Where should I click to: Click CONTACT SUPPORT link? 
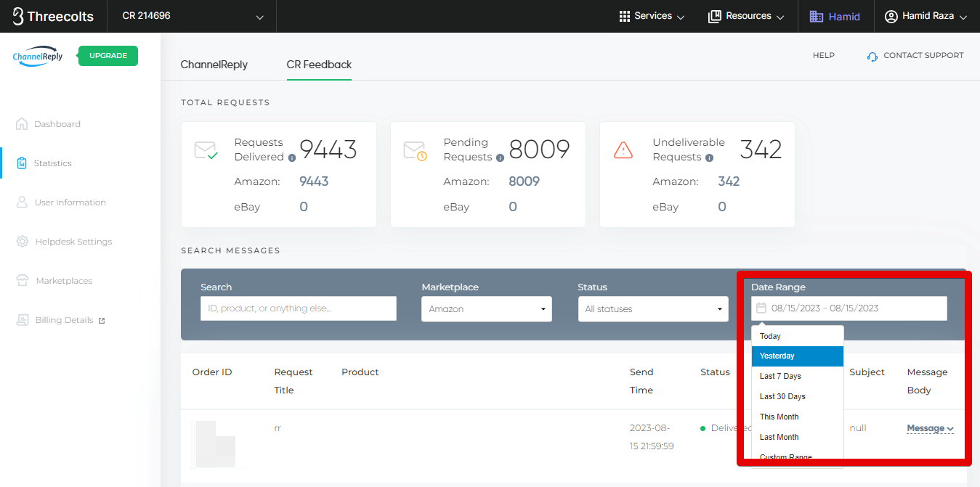coord(923,55)
